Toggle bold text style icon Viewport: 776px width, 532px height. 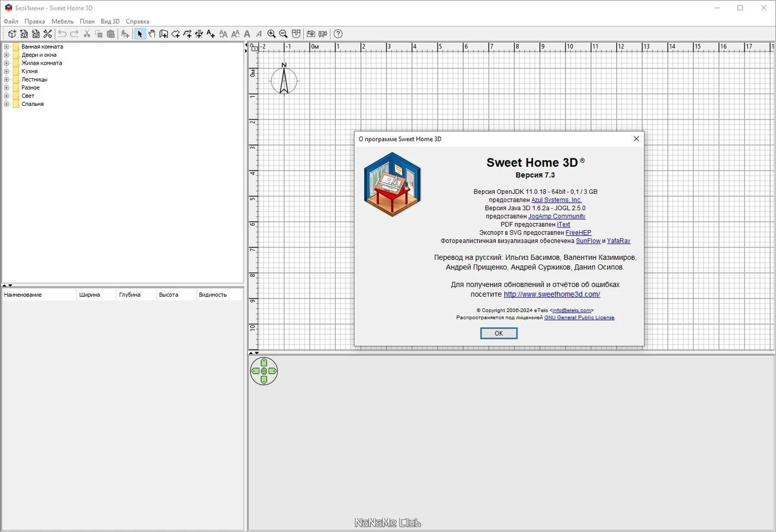point(247,34)
